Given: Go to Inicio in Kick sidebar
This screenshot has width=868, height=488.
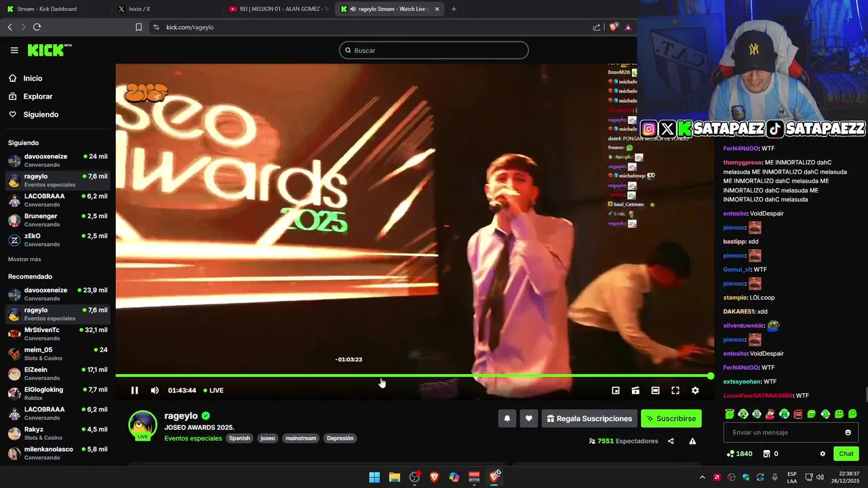Looking at the screenshot, I should point(33,79).
